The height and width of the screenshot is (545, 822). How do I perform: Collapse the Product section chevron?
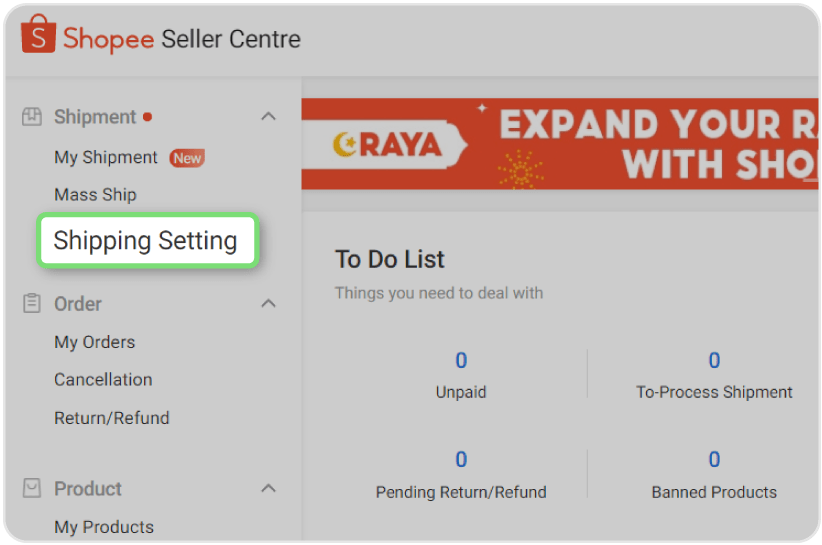(268, 488)
